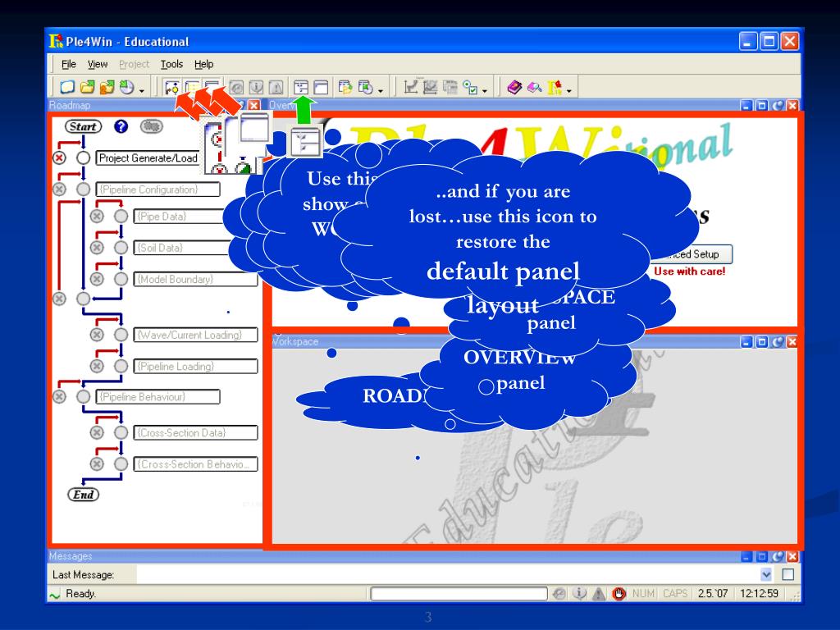Click the Start node in Roadmap
The image size is (840, 630).
(x=83, y=126)
